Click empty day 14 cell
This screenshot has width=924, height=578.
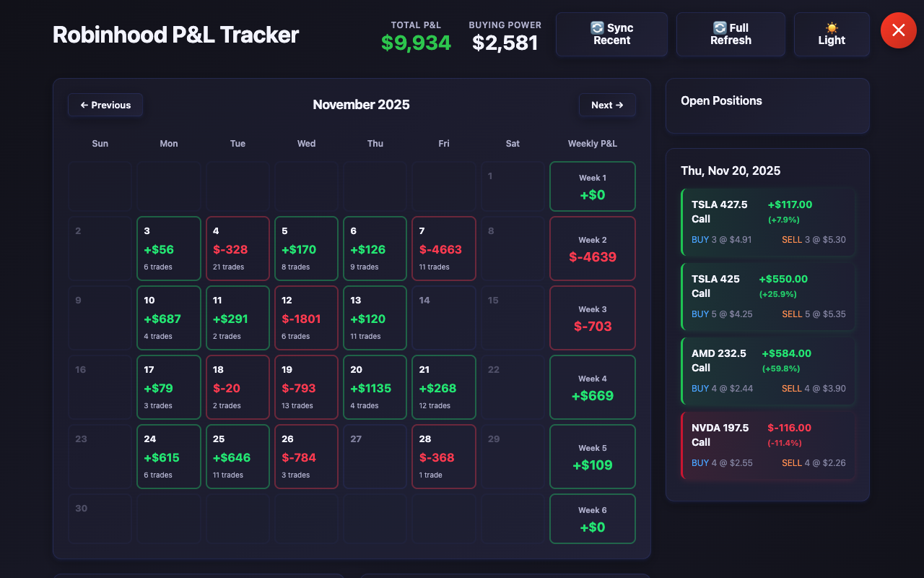tap(444, 318)
